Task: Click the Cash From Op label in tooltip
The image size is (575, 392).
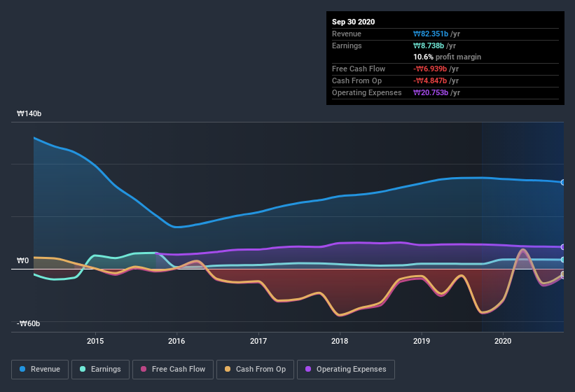Action: click(356, 80)
